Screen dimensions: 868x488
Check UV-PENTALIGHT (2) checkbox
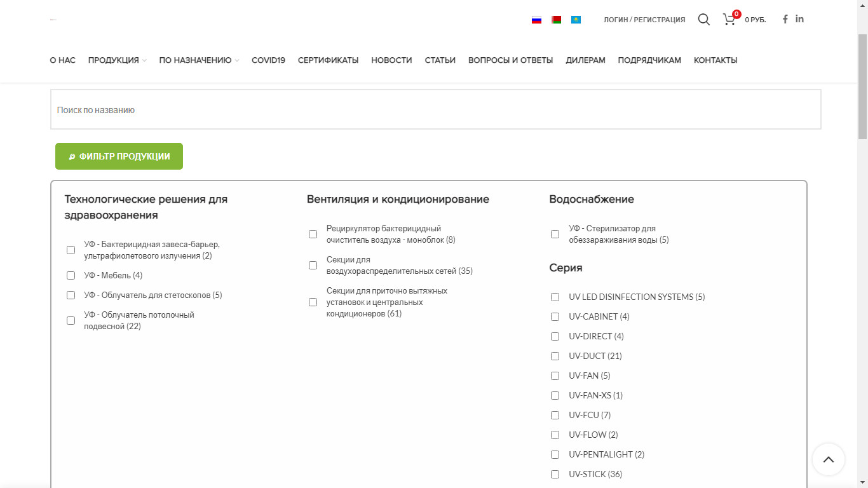555,454
